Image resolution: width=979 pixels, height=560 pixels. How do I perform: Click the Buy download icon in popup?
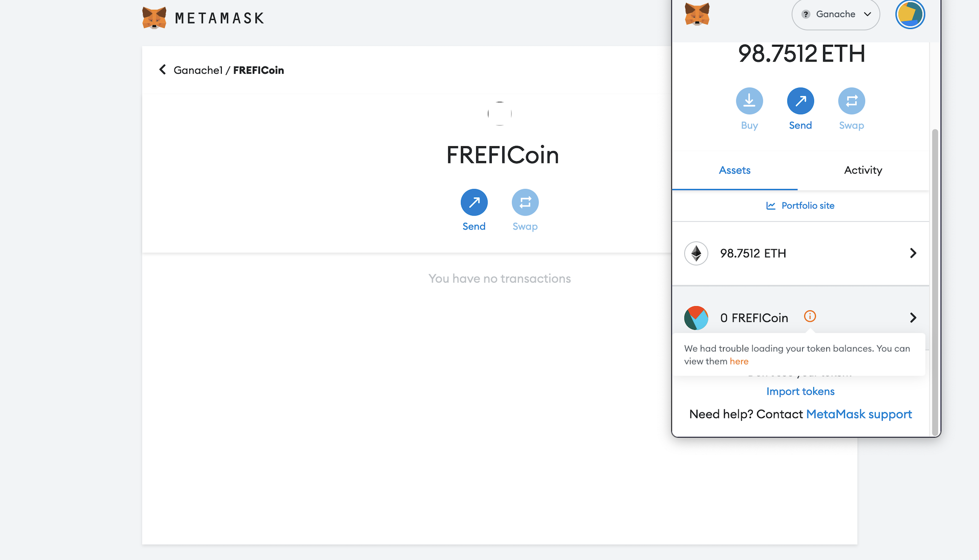749,101
